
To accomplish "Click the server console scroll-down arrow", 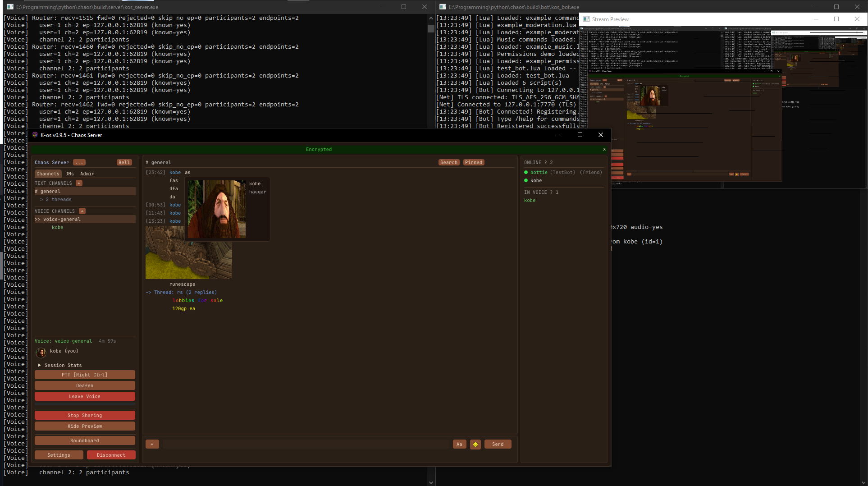I will (431, 482).
